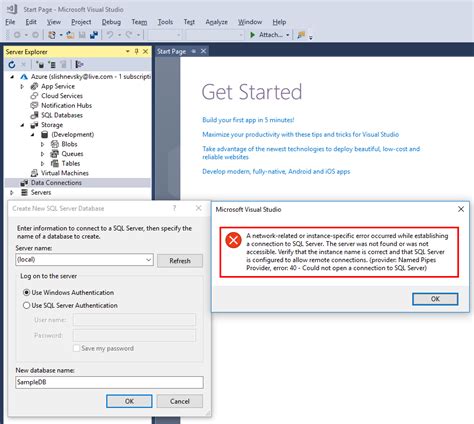
Task: Open Server Explorer window options dropdown
Action: click(x=128, y=51)
